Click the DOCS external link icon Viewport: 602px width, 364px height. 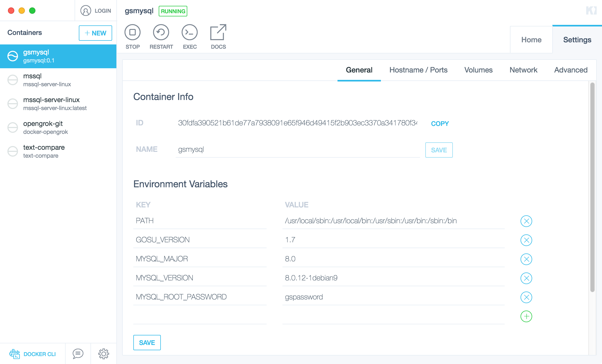point(218,31)
